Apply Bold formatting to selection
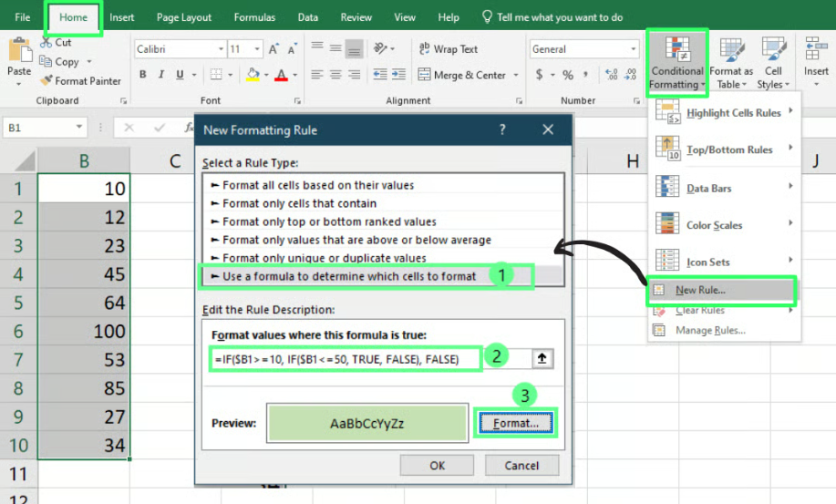Viewport: 836px width, 504px height. point(143,76)
